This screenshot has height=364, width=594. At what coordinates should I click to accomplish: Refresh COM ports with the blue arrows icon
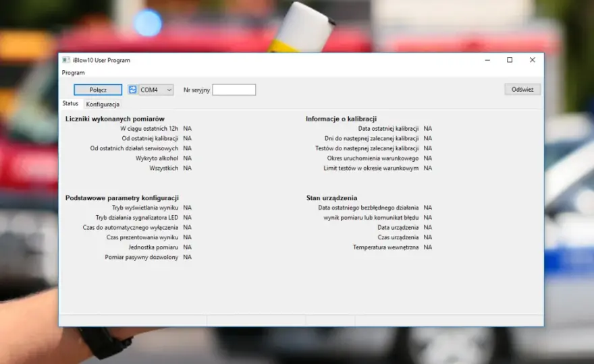pyautogui.click(x=132, y=90)
